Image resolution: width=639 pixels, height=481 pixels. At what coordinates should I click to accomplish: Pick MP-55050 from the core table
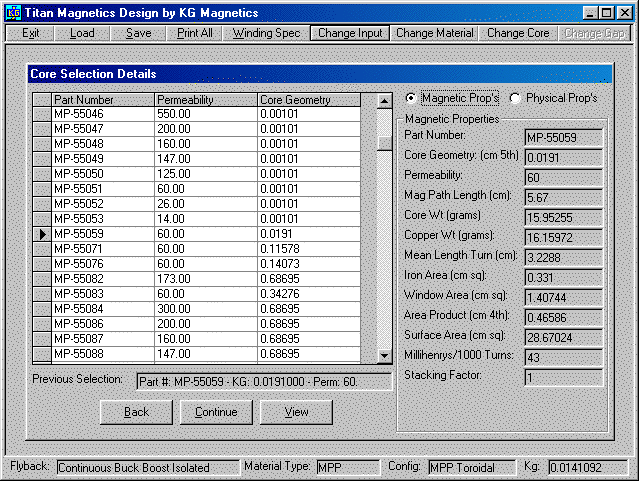[196, 174]
